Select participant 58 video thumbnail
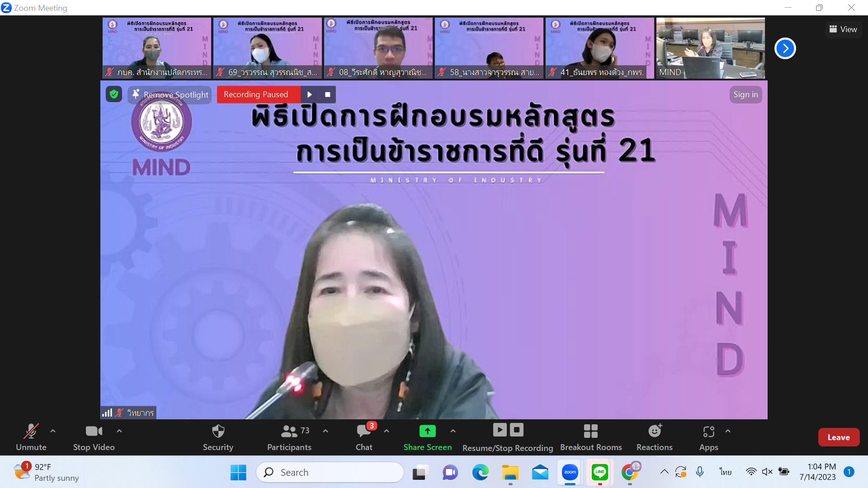The width and height of the screenshot is (868, 488). [x=489, y=48]
